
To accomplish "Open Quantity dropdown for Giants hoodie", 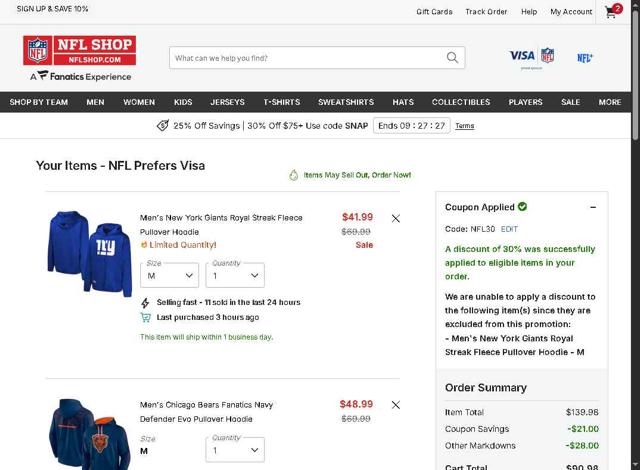I will click(234, 275).
